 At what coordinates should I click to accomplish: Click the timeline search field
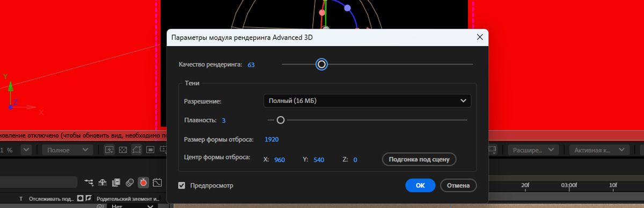pos(39,182)
